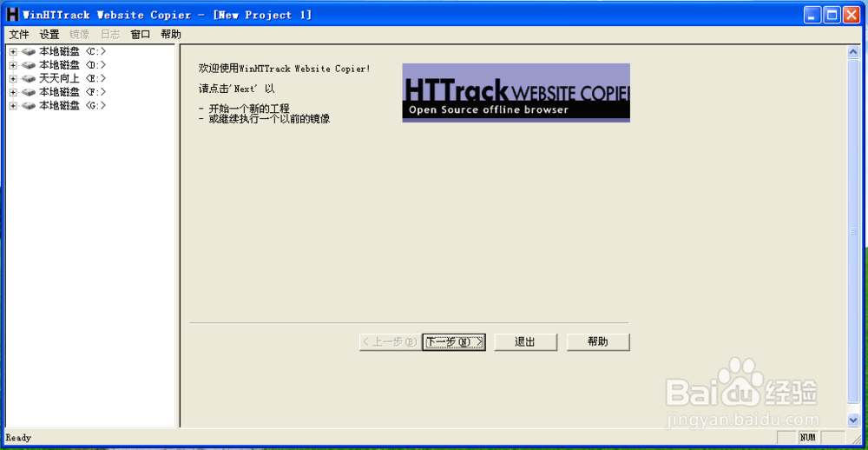This screenshot has width=868, height=450.
Task: Expand the 天天向上 (E:) tree node
Action: 13,79
